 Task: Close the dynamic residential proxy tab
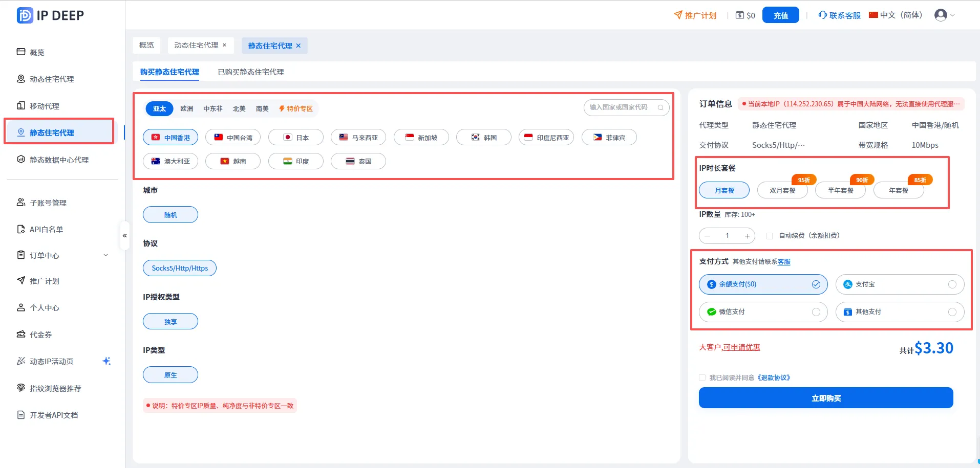[224, 45]
